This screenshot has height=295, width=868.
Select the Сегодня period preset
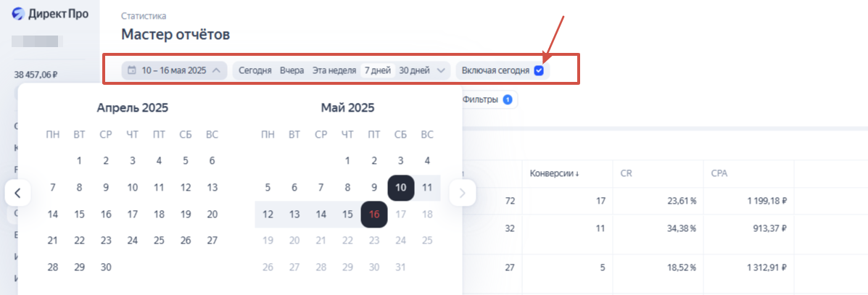pos(255,71)
